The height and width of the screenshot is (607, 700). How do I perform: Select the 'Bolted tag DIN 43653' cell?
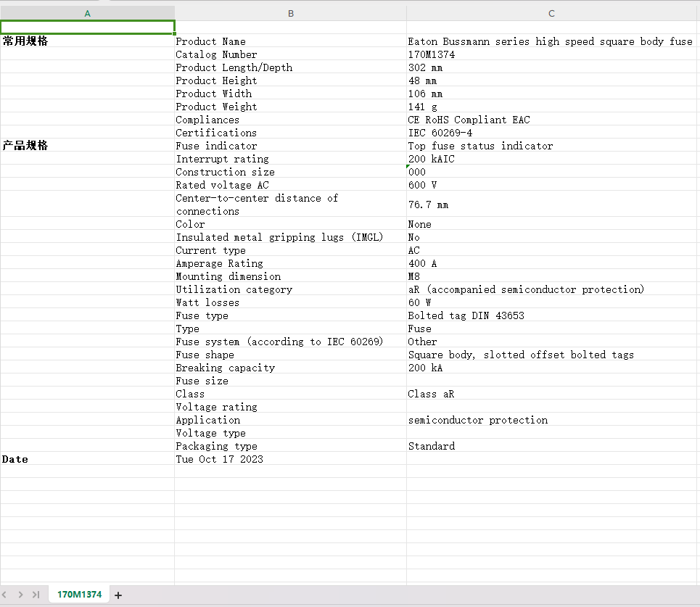click(x=551, y=315)
